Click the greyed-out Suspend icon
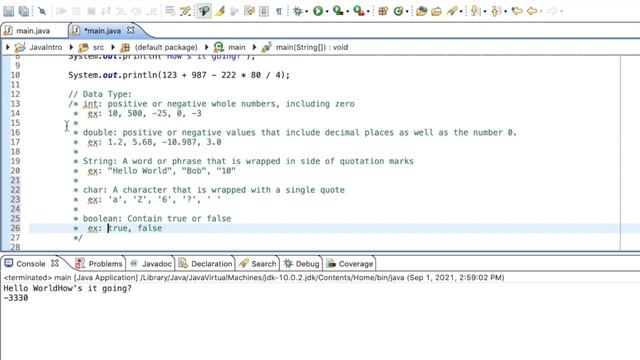 [76, 11]
